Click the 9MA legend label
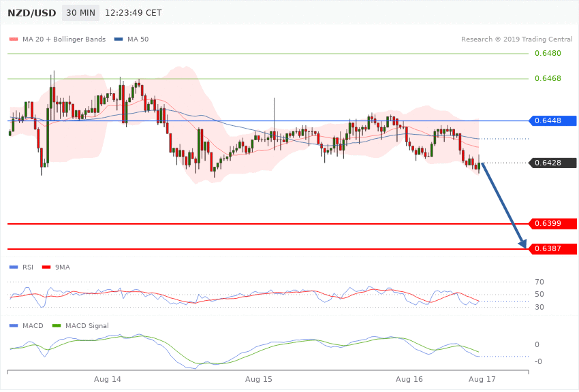This screenshot has height=392, width=579. pyautogui.click(x=63, y=267)
